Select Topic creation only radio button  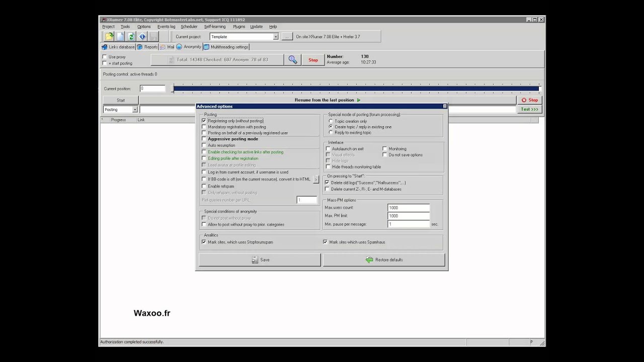331,121
